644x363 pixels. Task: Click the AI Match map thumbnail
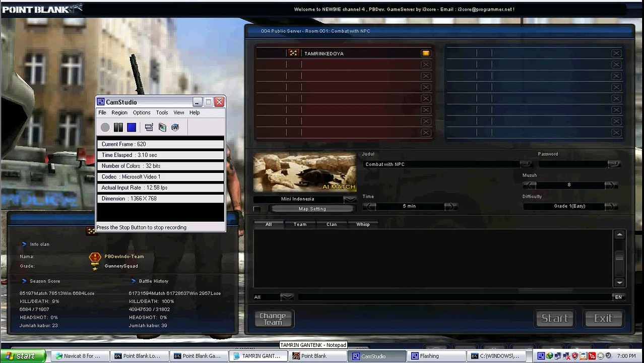pos(304,172)
